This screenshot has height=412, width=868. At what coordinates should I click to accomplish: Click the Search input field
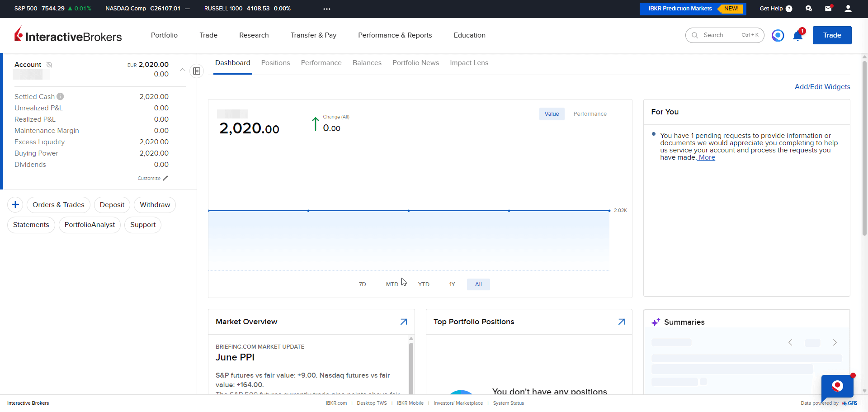click(x=725, y=35)
